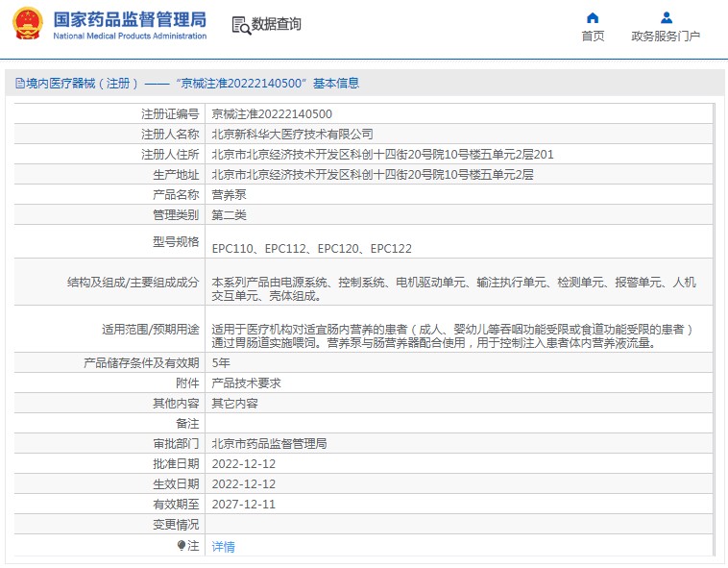Click the 5年 storage validity value

tap(221, 362)
